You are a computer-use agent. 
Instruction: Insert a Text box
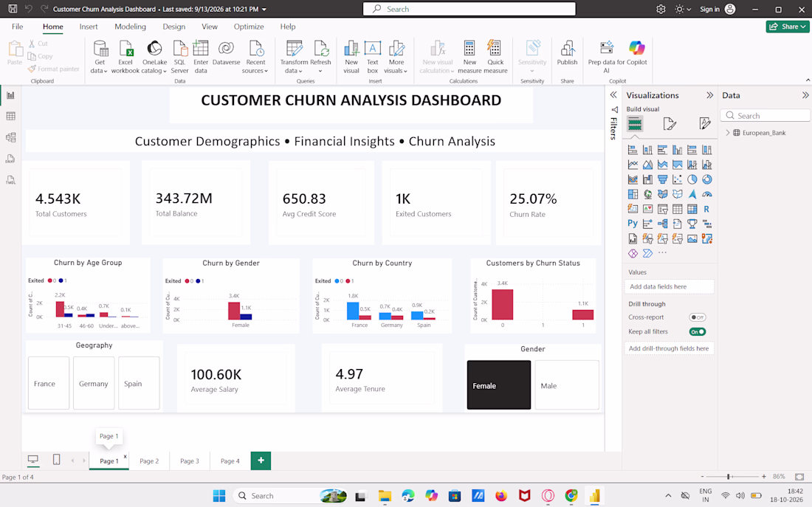(372, 57)
